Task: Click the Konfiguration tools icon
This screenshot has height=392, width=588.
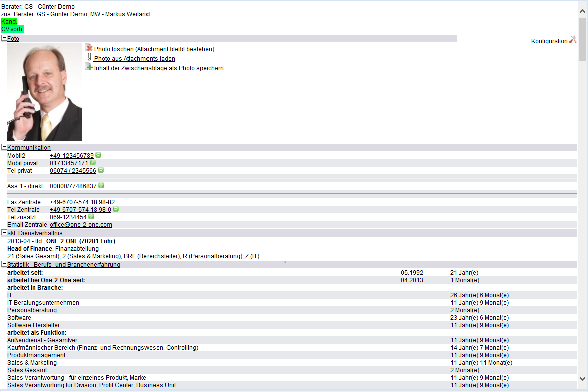Action: [x=573, y=40]
